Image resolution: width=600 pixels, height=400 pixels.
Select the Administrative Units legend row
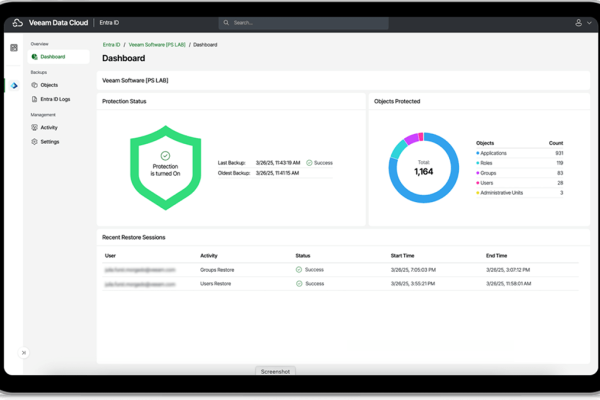coord(519,193)
